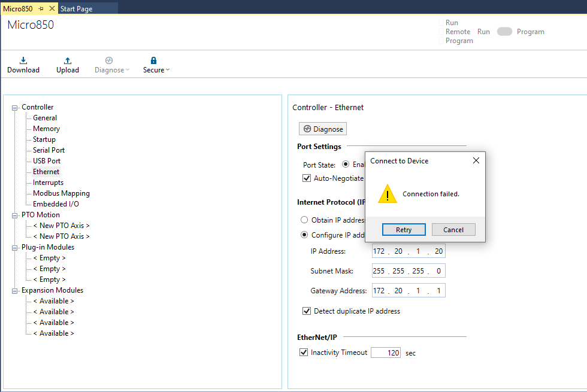This screenshot has width=587, height=392.
Task: Toggle the Run/Program mode switch
Action: point(504,32)
